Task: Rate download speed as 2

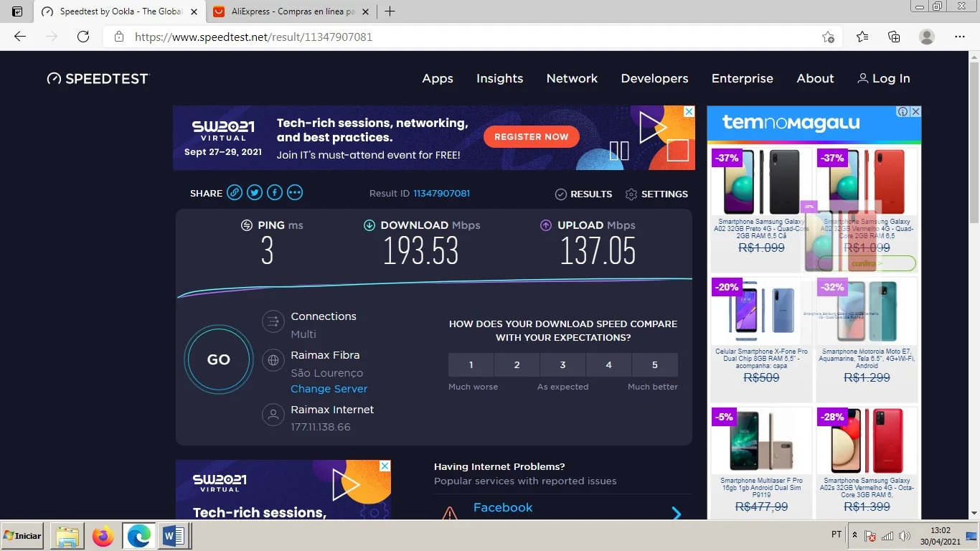Action: click(517, 365)
